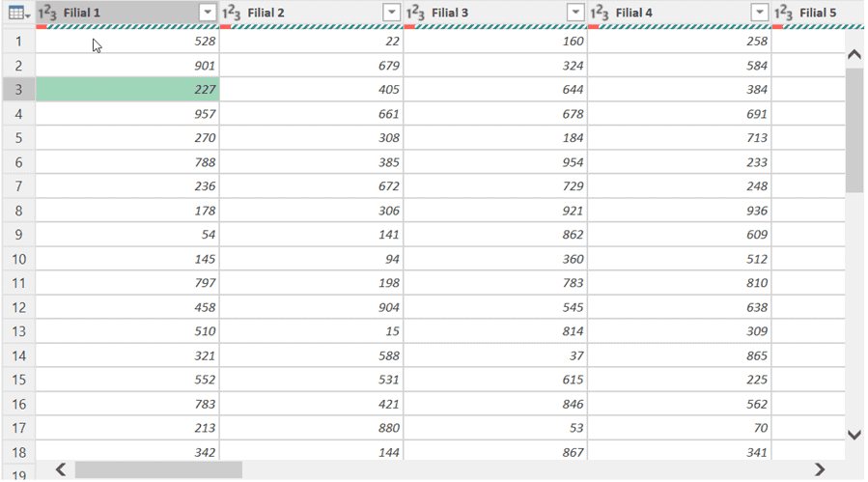This screenshot has width=868, height=482.
Task: Select row number 18
Action: click(18, 452)
